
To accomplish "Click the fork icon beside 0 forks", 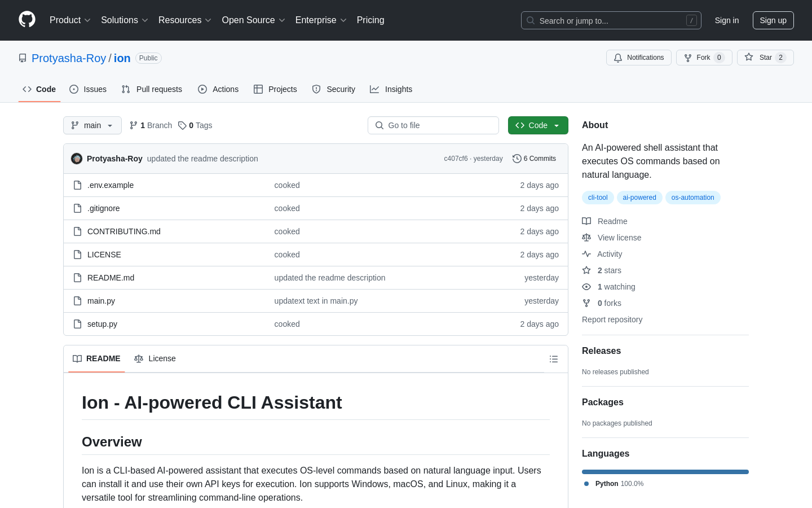I will (x=586, y=303).
